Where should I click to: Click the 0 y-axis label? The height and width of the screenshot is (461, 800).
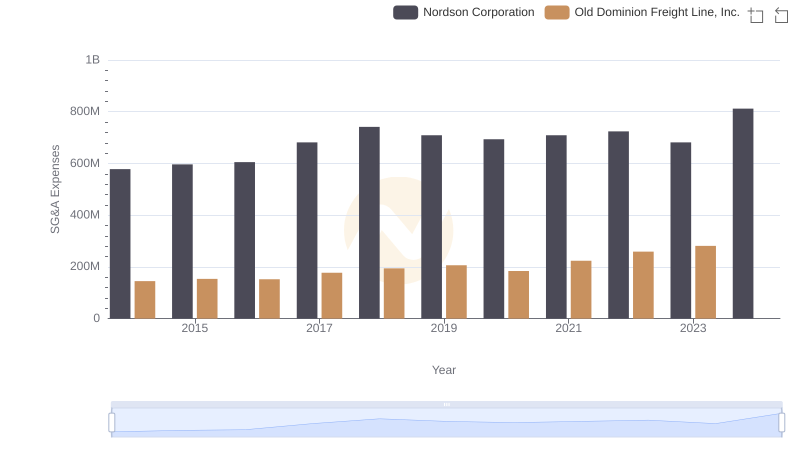96,318
